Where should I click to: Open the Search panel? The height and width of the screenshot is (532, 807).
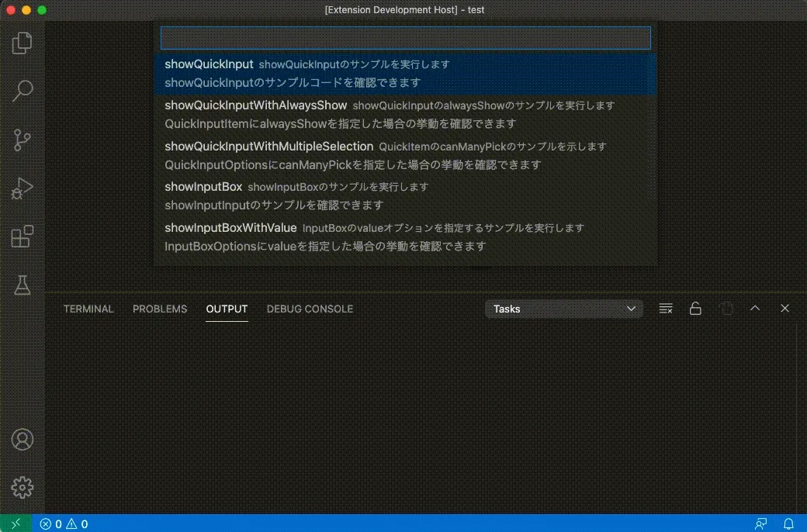click(x=22, y=91)
